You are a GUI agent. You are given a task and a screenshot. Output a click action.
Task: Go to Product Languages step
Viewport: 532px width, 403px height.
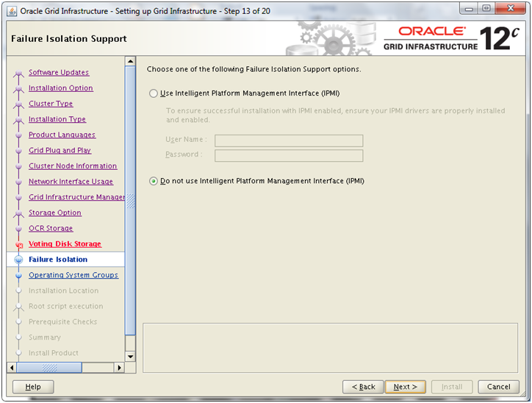click(x=62, y=135)
